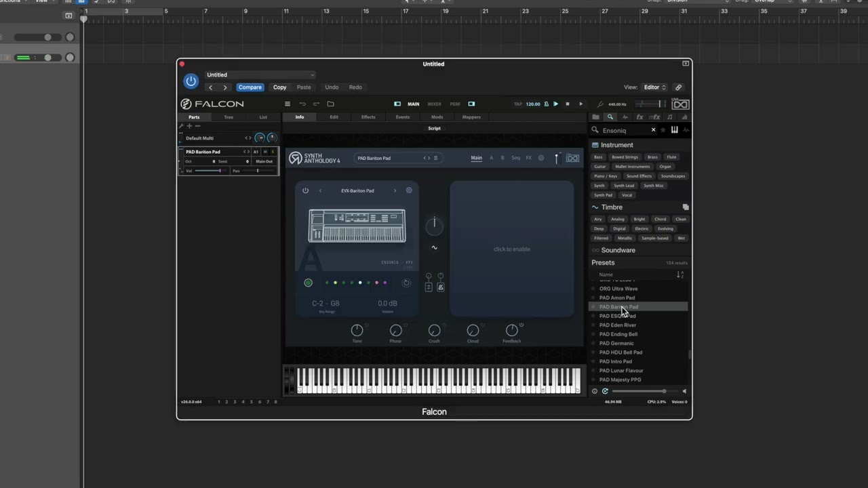Viewport: 868px width, 488px height.
Task: Click the Tone knob
Action: tap(357, 330)
